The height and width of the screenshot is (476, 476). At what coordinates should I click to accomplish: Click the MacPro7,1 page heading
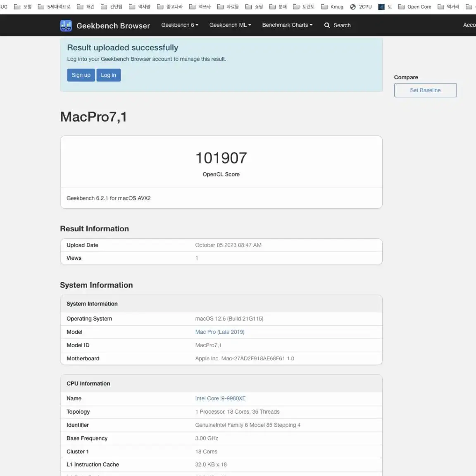(93, 117)
